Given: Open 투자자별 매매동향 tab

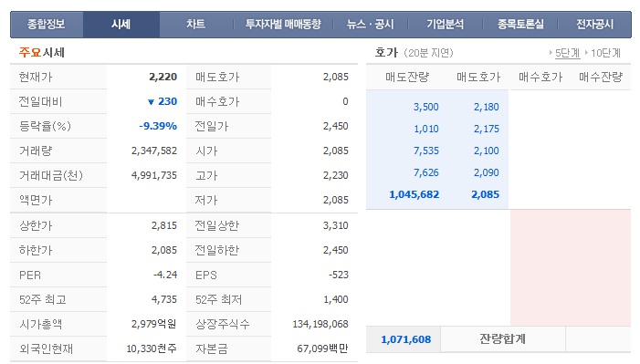Looking at the screenshot, I should pos(283,25).
